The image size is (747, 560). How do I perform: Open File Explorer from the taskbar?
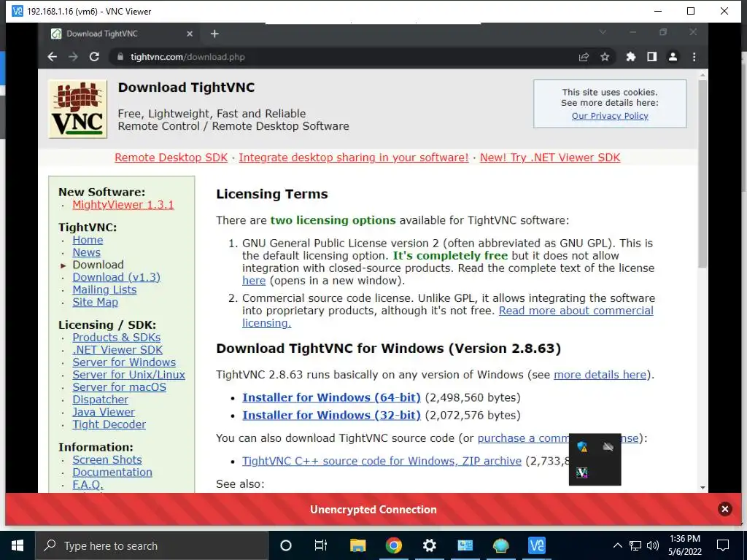pyautogui.click(x=357, y=545)
